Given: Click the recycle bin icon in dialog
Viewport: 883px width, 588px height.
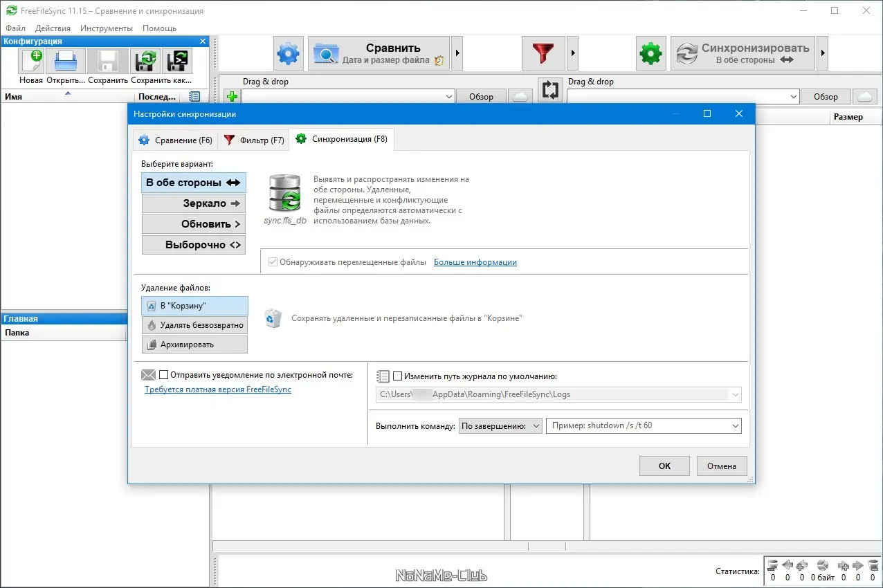Looking at the screenshot, I should coord(273,318).
